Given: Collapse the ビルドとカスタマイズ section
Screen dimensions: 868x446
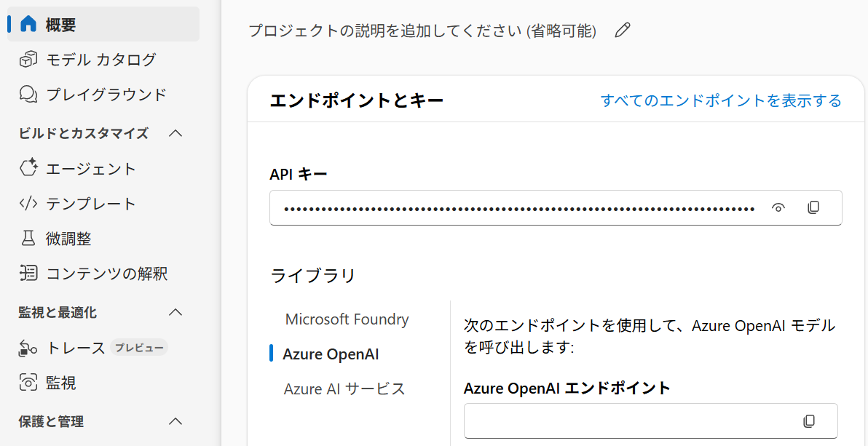Looking at the screenshot, I should 175,133.
